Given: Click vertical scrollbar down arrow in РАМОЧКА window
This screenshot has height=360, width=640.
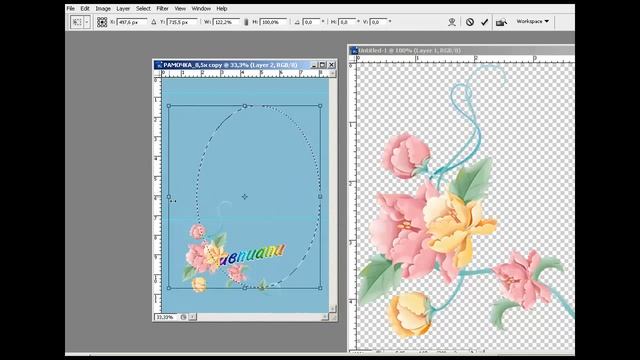Looking at the screenshot, I should pos(333,309).
